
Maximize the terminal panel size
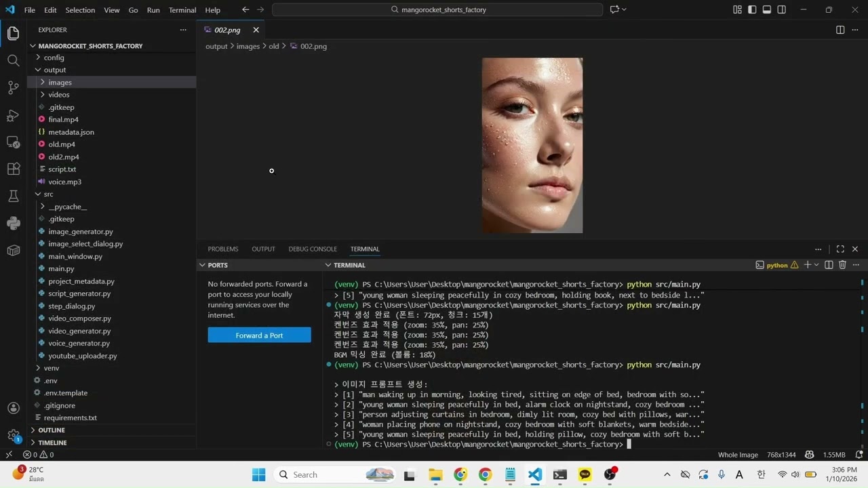840,249
